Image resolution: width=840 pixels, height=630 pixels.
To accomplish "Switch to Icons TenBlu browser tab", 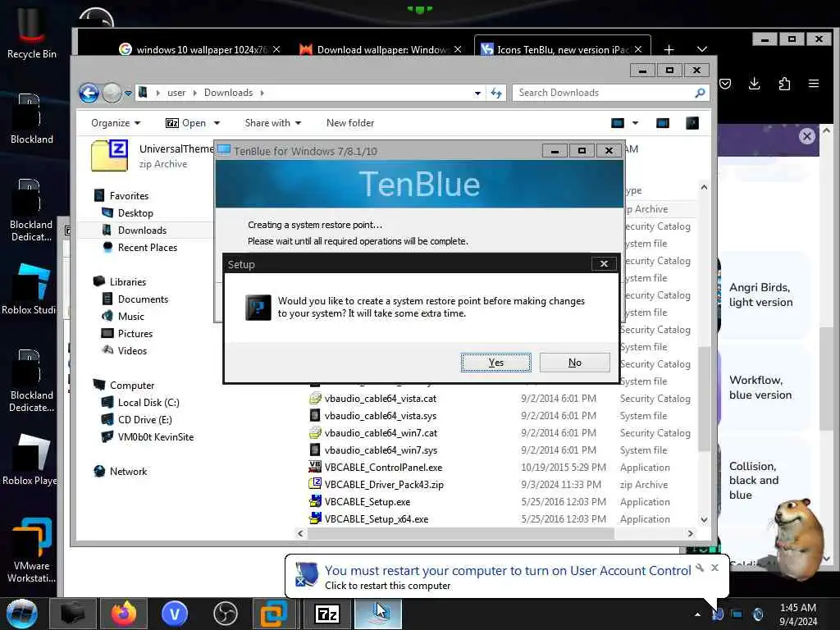I will pos(562,50).
